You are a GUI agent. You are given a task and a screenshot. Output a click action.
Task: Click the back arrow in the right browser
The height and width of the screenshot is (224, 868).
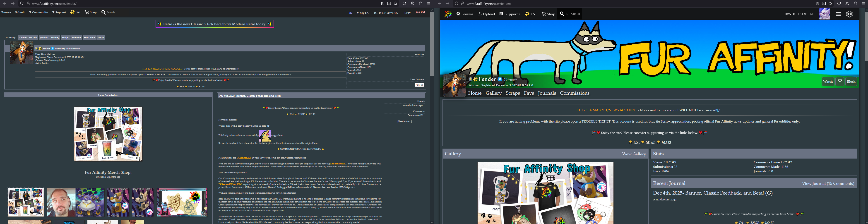(x=439, y=3)
